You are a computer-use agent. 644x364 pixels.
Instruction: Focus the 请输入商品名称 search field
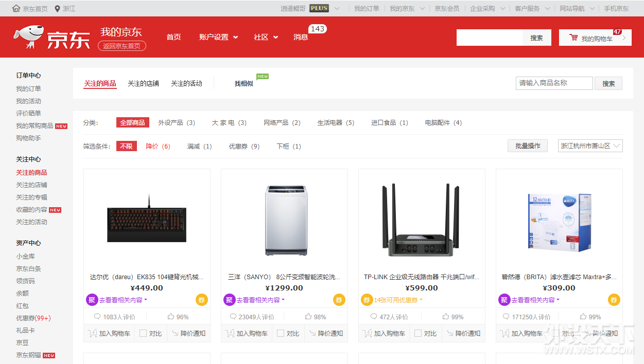coord(554,83)
